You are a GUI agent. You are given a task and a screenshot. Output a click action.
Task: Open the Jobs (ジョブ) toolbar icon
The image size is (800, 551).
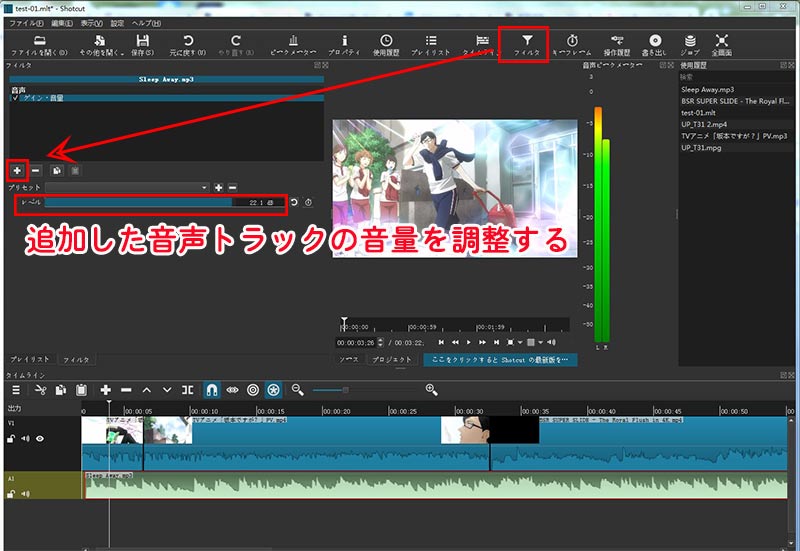pos(690,45)
